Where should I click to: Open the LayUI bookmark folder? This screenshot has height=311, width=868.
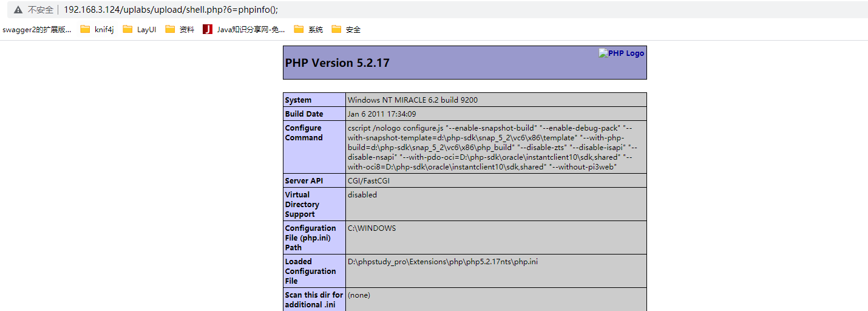(x=140, y=29)
